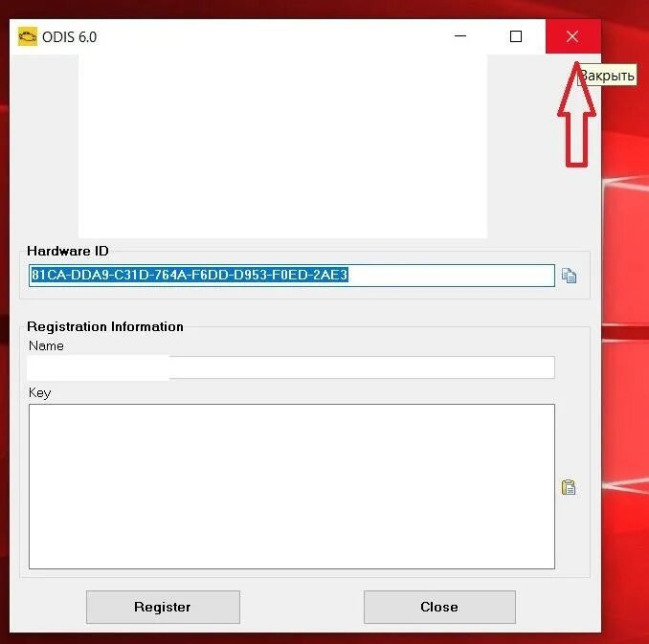Close the ODIS 6.0 window
Image resolution: width=649 pixels, height=644 pixels.
pyautogui.click(x=572, y=36)
